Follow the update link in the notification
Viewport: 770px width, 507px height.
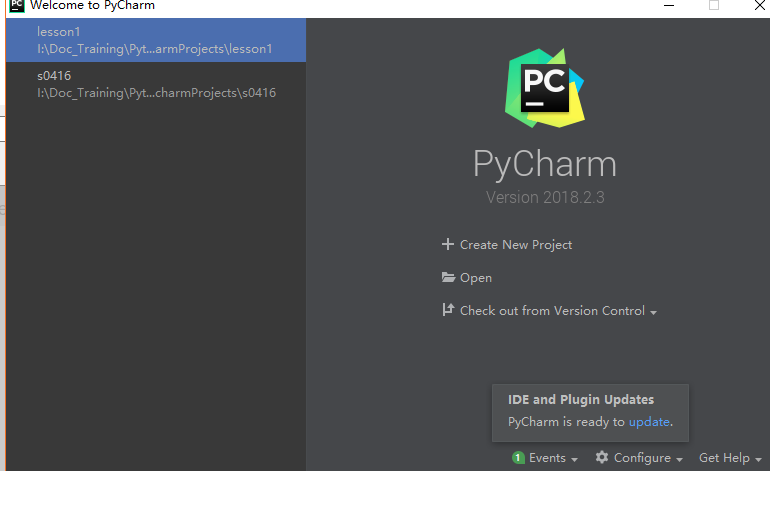point(649,422)
